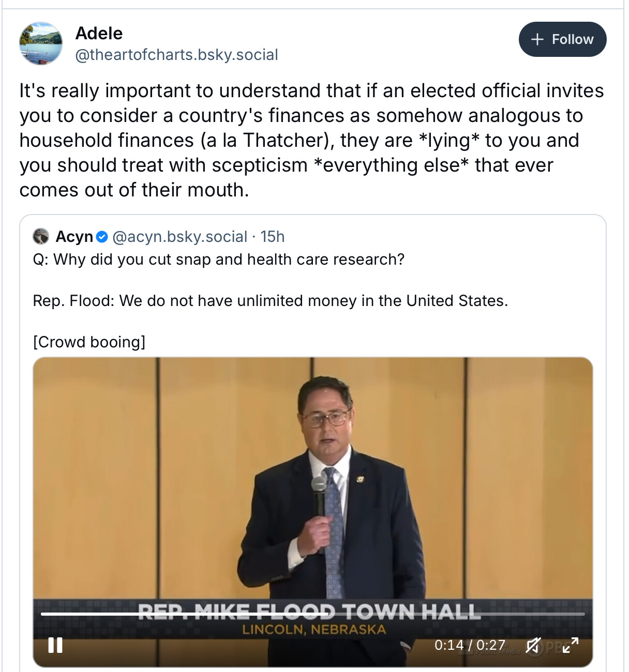Open the 15h timestamp of quoted post
This screenshot has height=672, width=629.
pyautogui.click(x=273, y=237)
